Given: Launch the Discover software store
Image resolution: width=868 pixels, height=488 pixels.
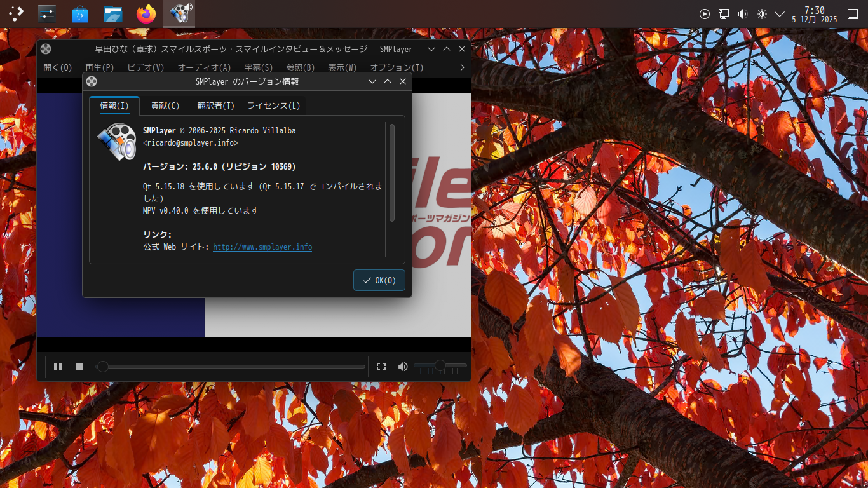Looking at the screenshot, I should [x=80, y=14].
